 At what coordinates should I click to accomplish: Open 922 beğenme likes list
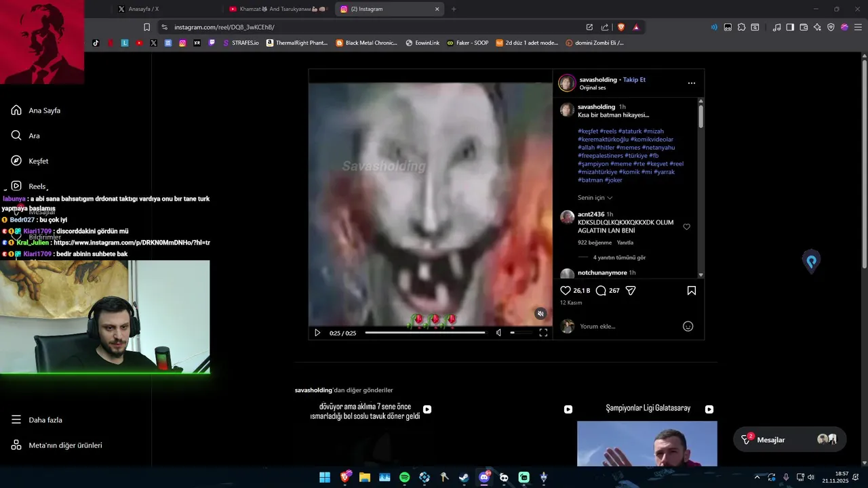tap(595, 243)
